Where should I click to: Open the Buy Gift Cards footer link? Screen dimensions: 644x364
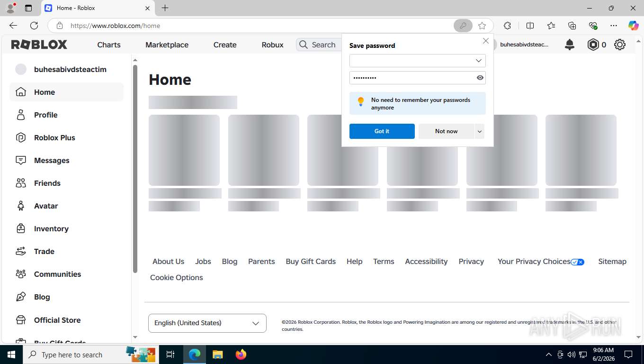tap(311, 261)
